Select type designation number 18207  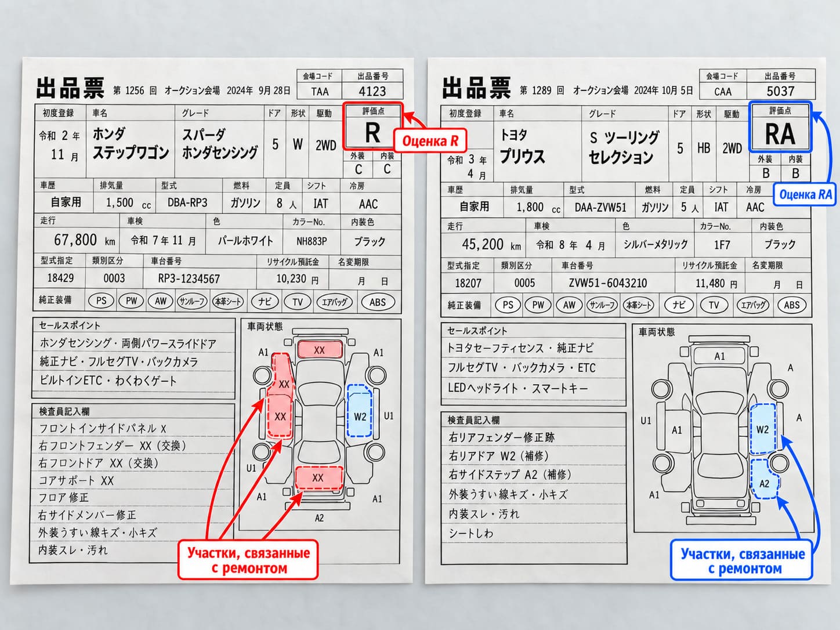pos(468,283)
